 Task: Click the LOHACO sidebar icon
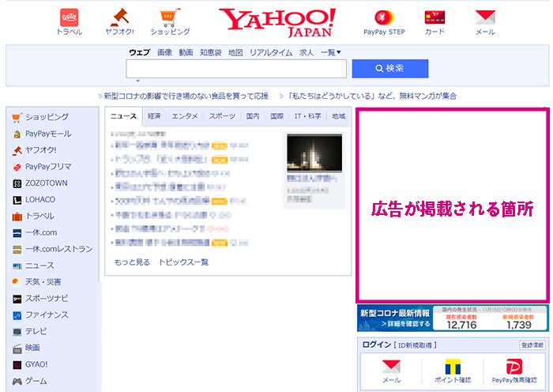(17, 200)
